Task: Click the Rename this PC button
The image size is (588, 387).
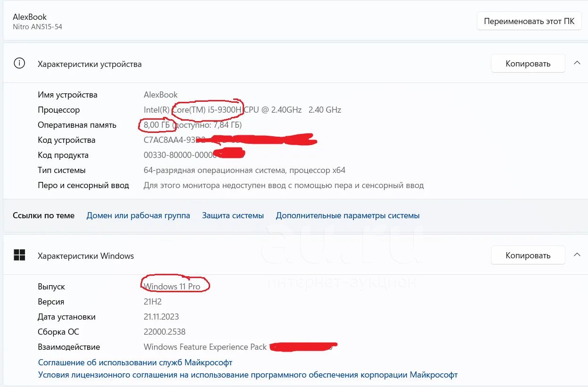Action: 529,22
